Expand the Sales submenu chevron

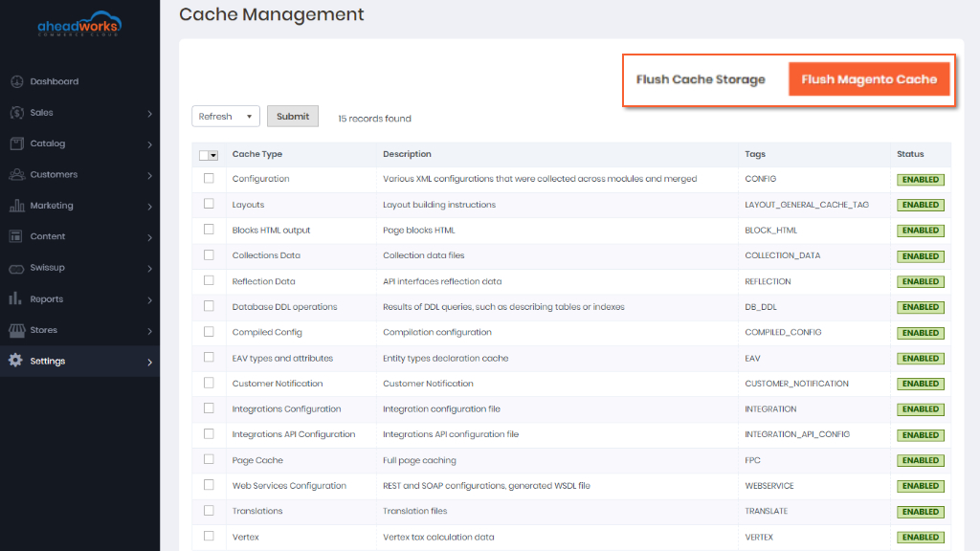pyautogui.click(x=150, y=114)
